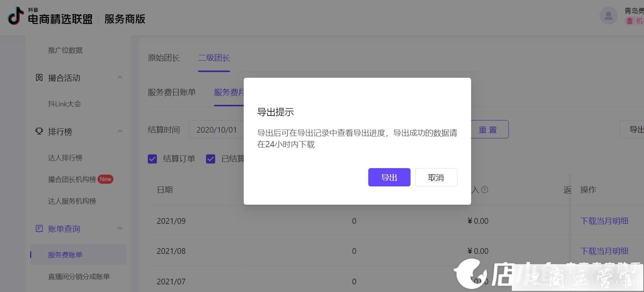This screenshot has height=292, width=644.
Task: Open 推广位数据 in sidebar
Action: click(x=65, y=50)
